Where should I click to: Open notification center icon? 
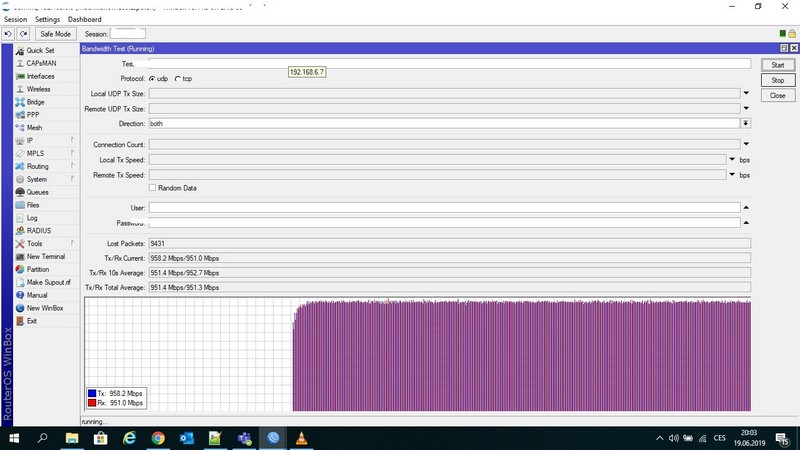coord(782,438)
